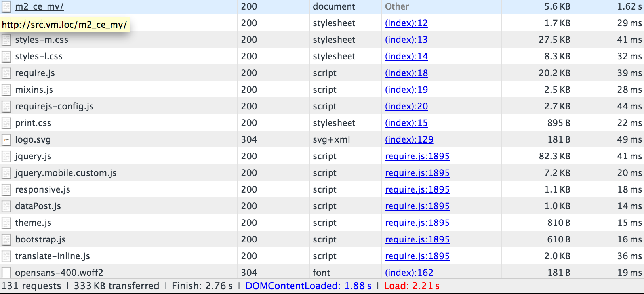The width and height of the screenshot is (644, 294).
Task: Open initiator link (index):15
Action: pos(406,123)
